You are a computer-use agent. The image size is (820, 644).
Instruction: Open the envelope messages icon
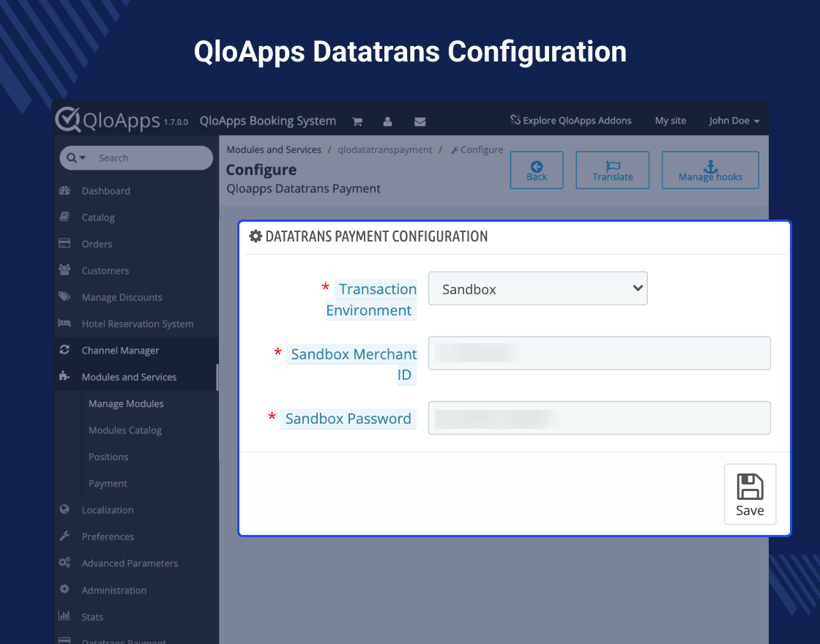coord(420,121)
